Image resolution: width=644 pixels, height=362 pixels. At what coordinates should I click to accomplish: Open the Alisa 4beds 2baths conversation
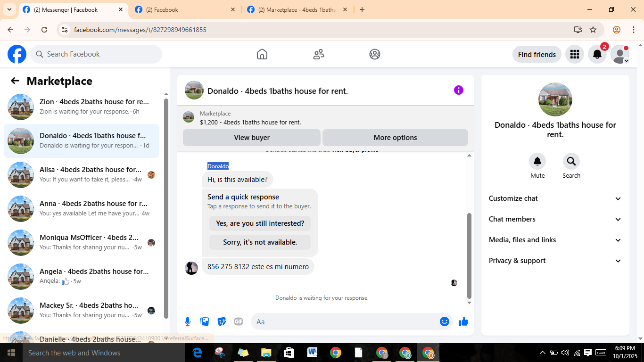click(x=81, y=175)
